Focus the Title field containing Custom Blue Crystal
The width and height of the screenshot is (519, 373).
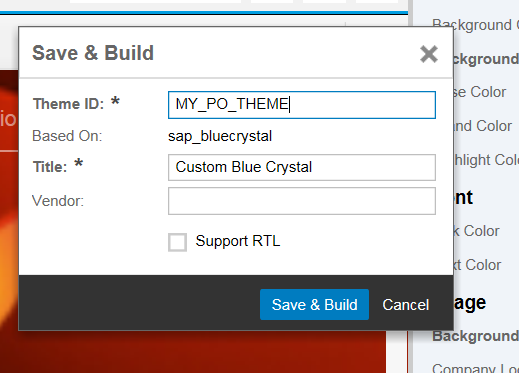pos(302,167)
